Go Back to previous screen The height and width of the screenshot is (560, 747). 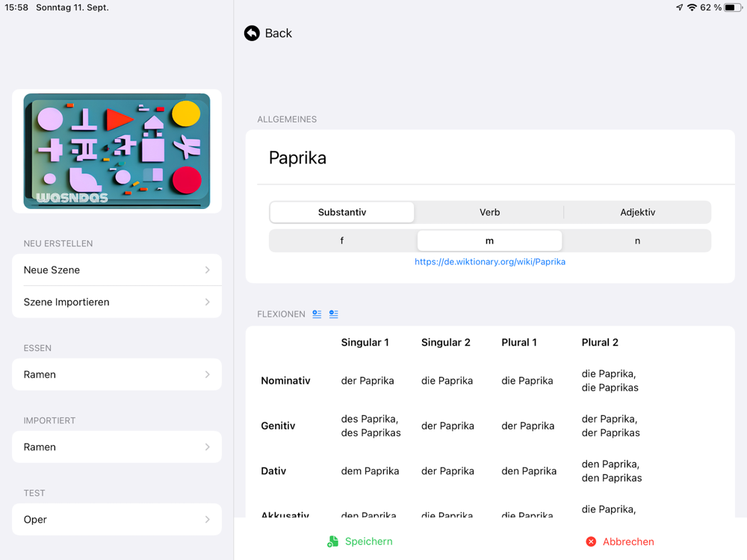(268, 34)
